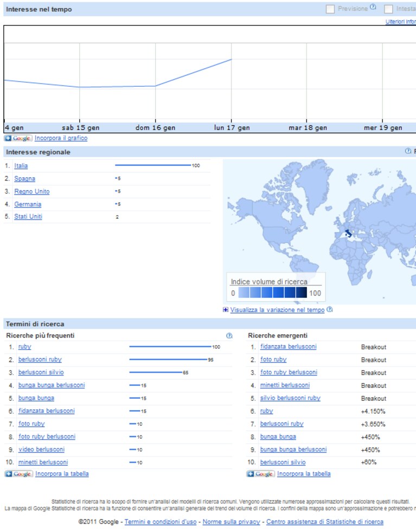Open minetti berlusconi in Ricerche emergenti
This screenshot has height=532, width=416.
tap(285, 385)
